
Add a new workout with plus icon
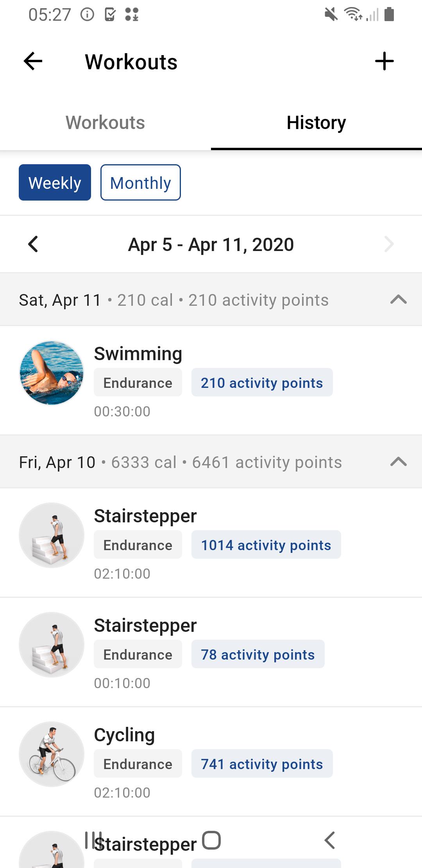(384, 61)
